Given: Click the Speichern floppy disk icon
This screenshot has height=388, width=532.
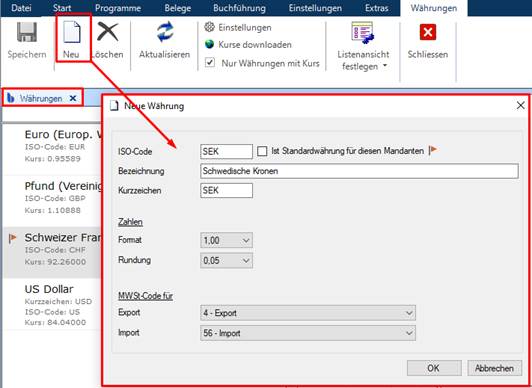Looking at the screenshot, I should pyautogui.click(x=27, y=32).
